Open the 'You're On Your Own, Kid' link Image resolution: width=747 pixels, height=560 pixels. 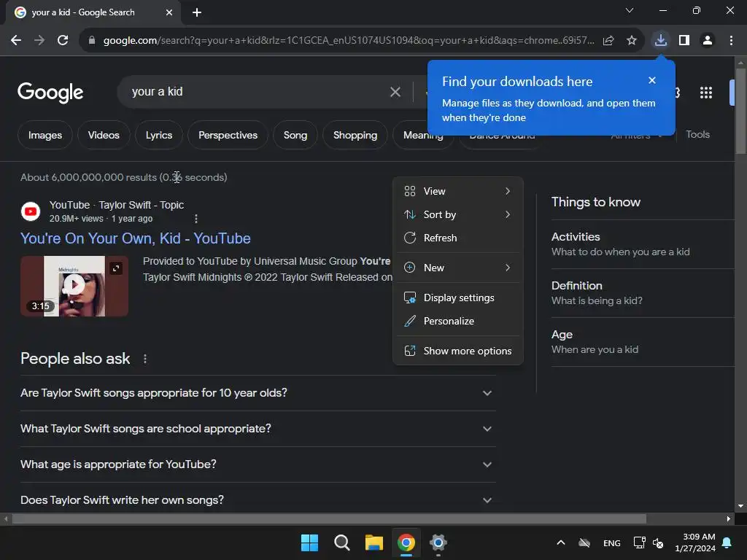(x=135, y=238)
